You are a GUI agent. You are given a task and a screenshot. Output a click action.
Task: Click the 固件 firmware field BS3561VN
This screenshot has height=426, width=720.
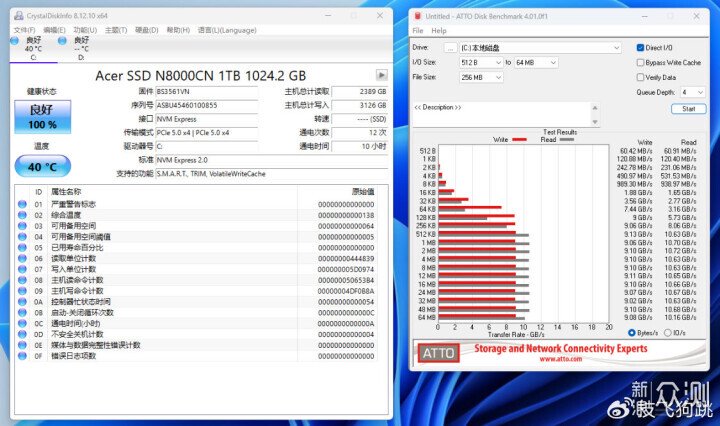click(x=207, y=92)
